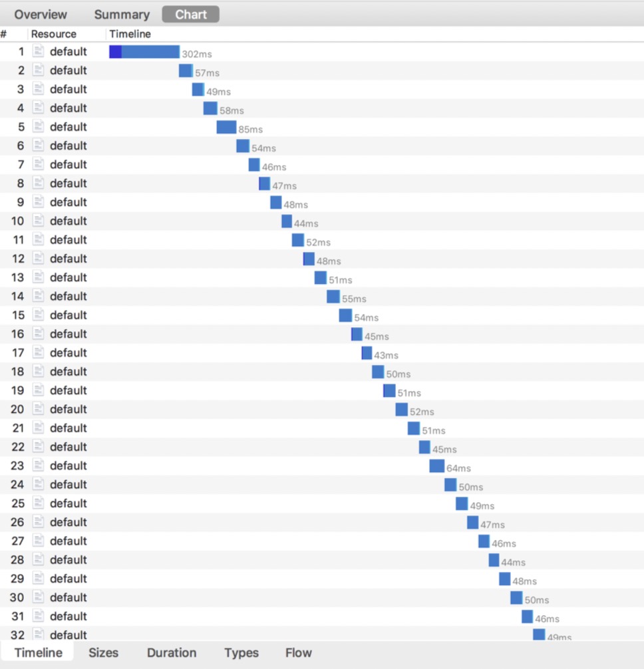
Task: Click the Resource column header
Action: (x=54, y=34)
